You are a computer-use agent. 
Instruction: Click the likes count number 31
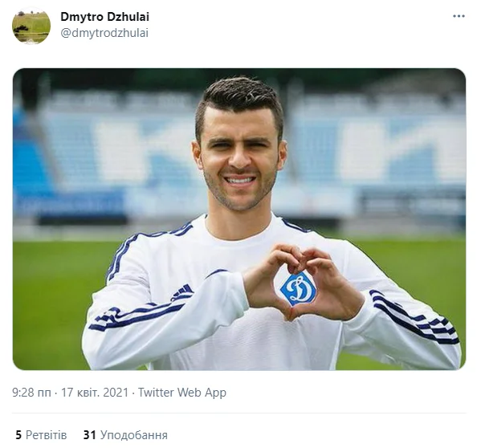(89, 435)
